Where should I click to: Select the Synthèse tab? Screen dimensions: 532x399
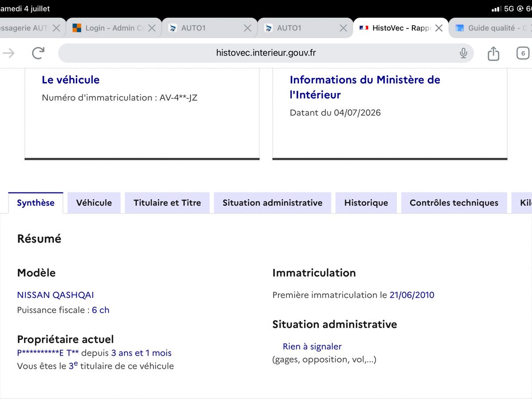point(35,203)
